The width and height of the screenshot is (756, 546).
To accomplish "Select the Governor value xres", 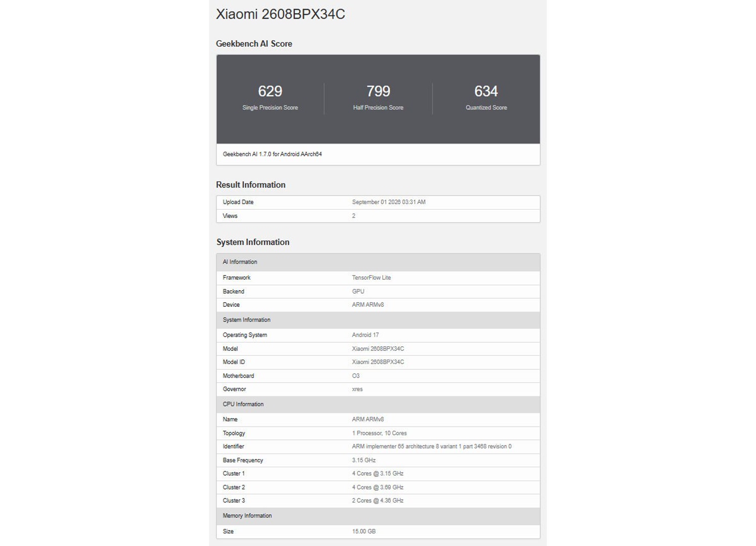I will pyautogui.click(x=358, y=389).
